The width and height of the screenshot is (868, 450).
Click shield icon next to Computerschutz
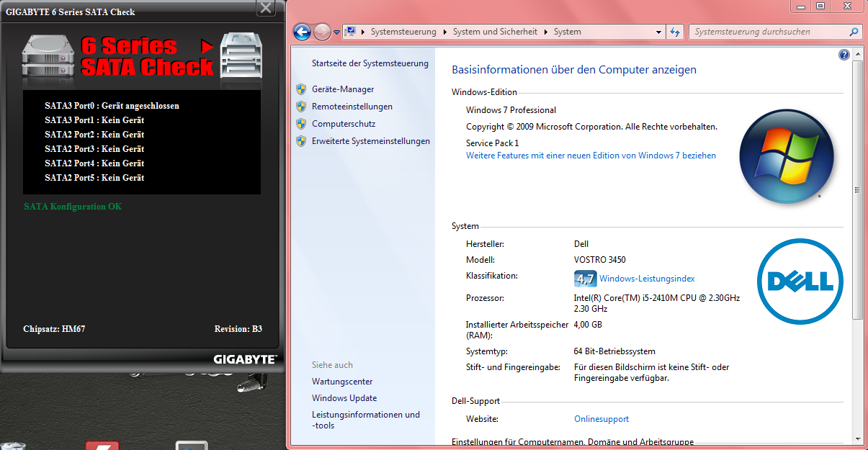coord(301,124)
